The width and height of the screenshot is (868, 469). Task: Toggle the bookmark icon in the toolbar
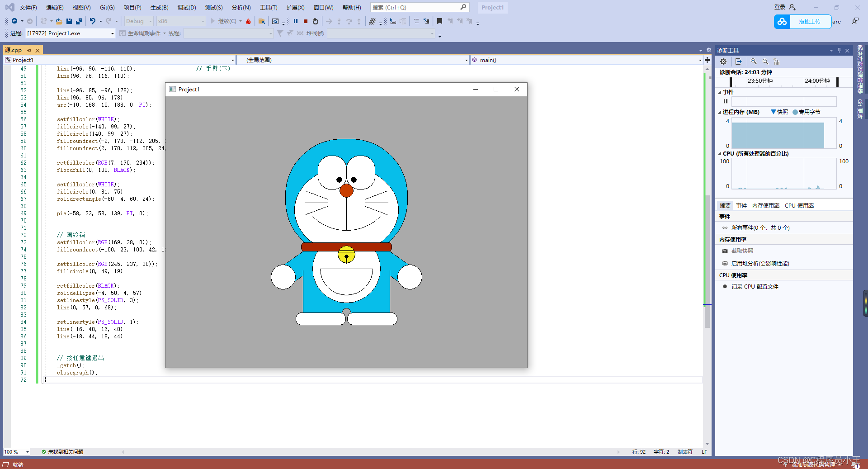coord(439,21)
